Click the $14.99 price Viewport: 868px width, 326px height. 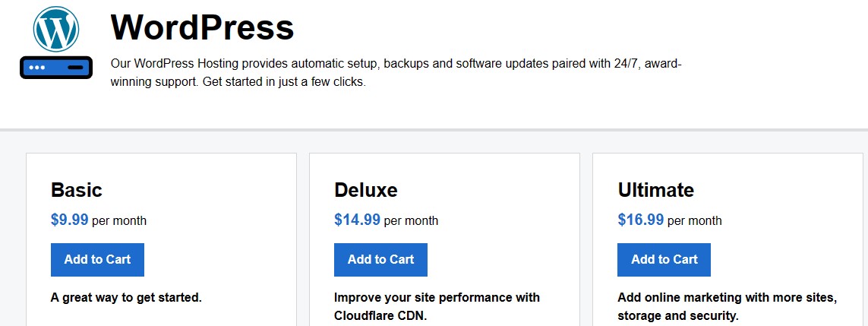358,220
